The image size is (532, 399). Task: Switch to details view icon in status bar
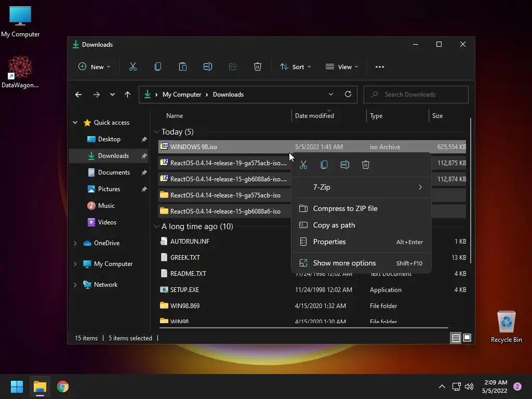(456, 338)
